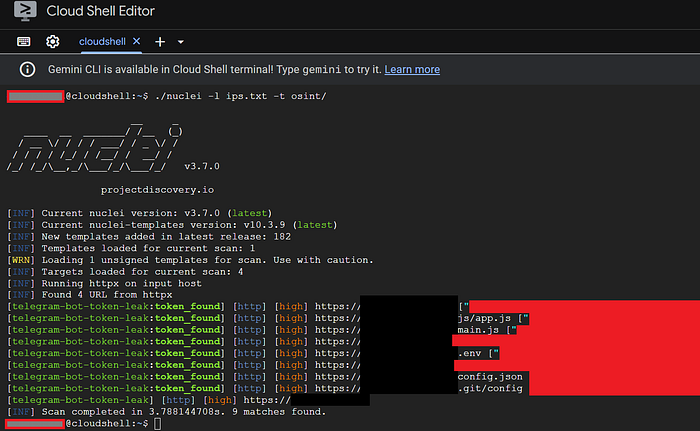Viewport: 700px width, 431px height.
Task: Click the Cloud Shell Editor logo icon
Action: pos(25,11)
